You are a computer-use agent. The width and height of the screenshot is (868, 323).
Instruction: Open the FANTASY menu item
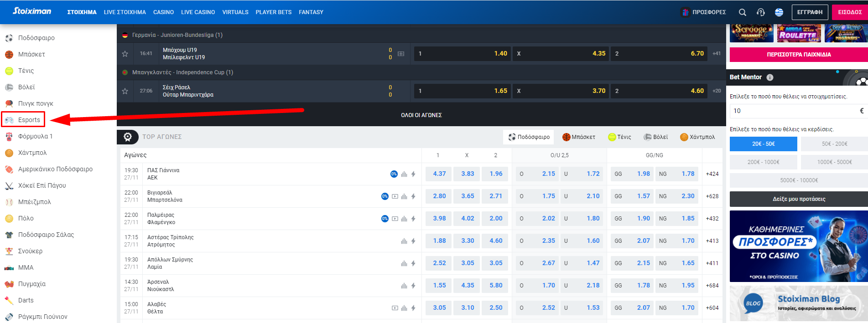[311, 12]
